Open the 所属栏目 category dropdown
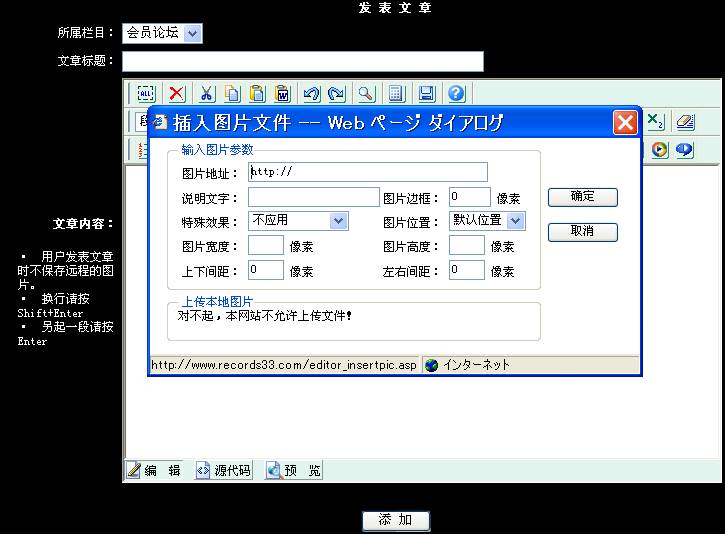725x534 pixels. point(193,33)
